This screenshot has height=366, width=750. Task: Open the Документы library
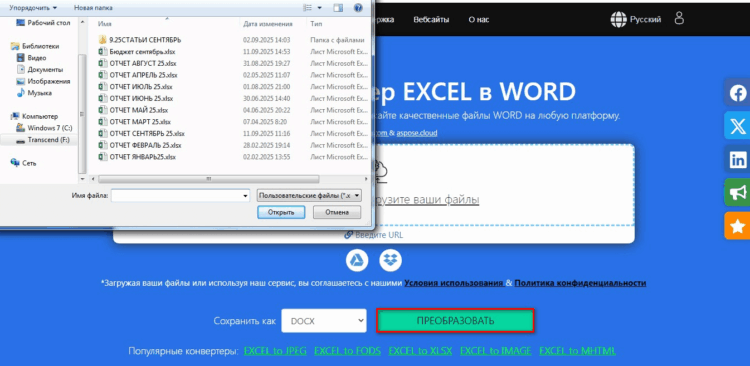pyautogui.click(x=40, y=70)
